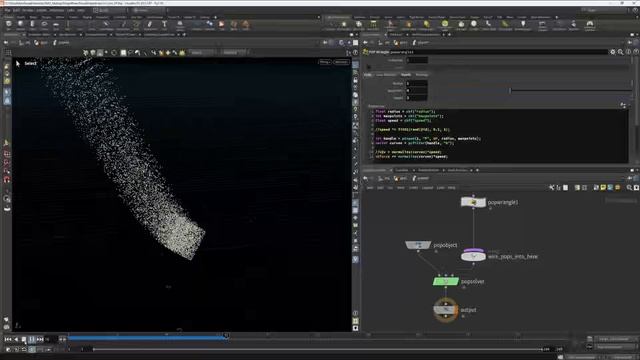The image size is (640, 360).
Task: Activate the viewport Select arrow tool
Action: coord(18,63)
